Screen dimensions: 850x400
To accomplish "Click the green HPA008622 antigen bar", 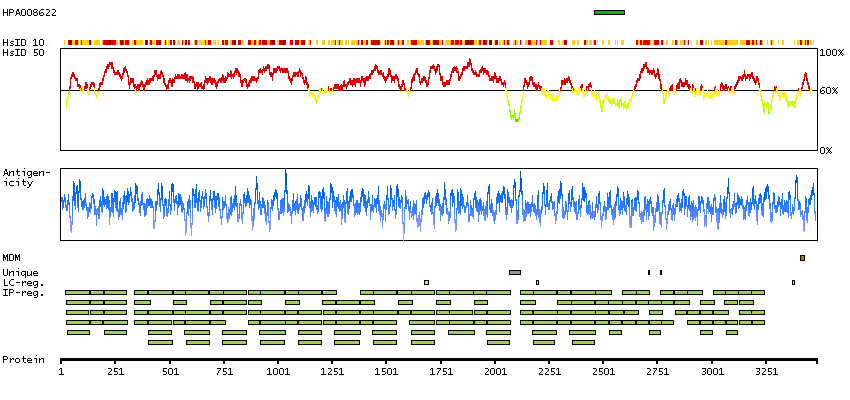I will [609, 12].
